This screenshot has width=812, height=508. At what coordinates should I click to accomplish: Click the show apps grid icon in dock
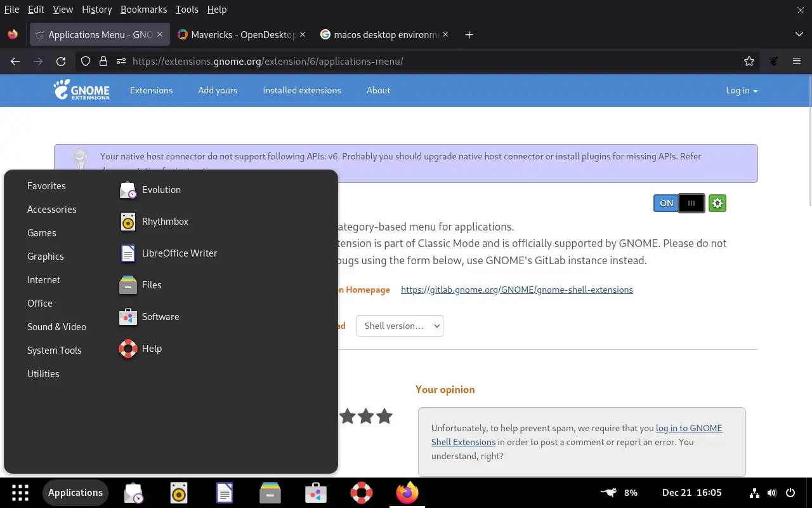click(20, 493)
